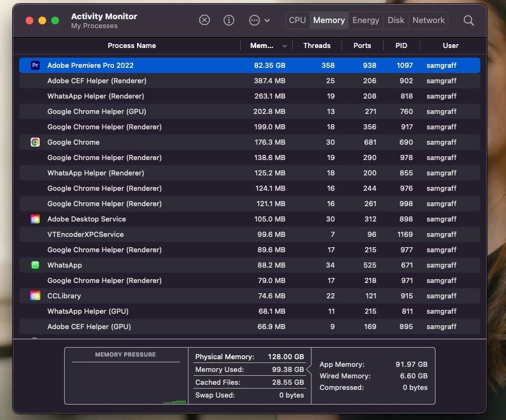This screenshot has height=420, width=506.
Task: Click the Adobe Desktop Service icon
Action: point(35,219)
